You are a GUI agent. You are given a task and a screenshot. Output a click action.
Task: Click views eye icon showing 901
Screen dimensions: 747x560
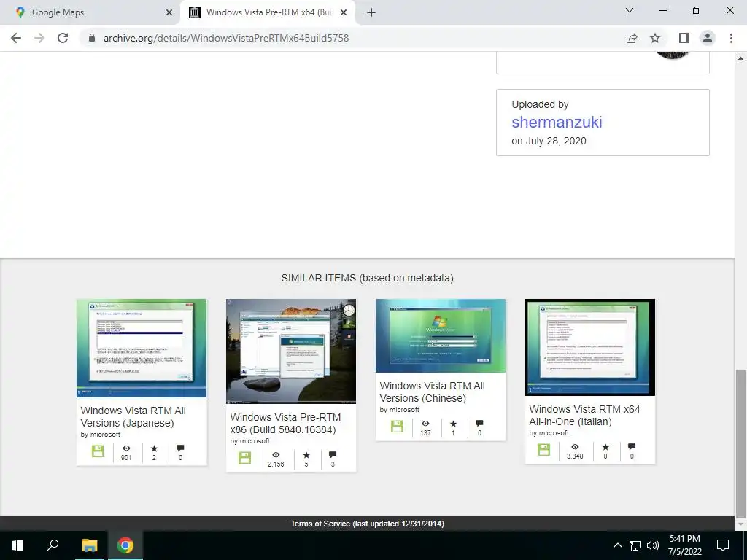[126, 448]
